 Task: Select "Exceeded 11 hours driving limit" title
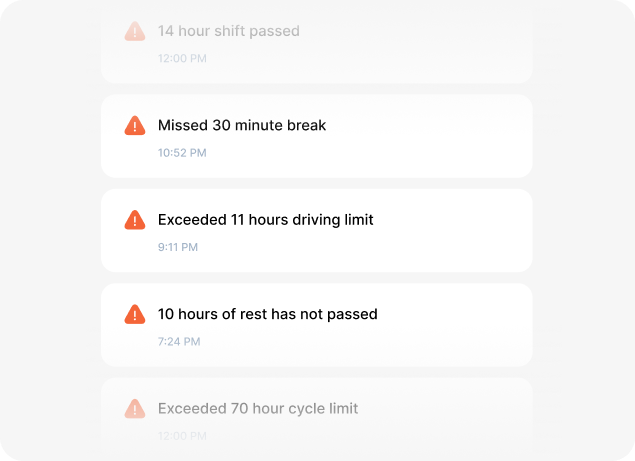[265, 220]
